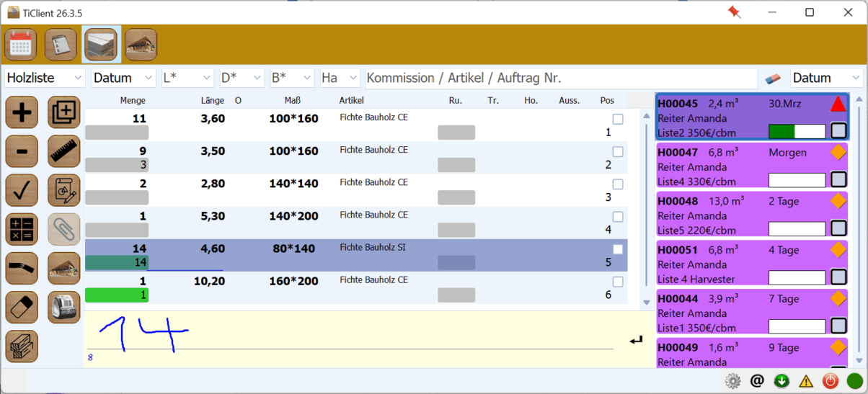Click the minus icon to remove a row
This screenshot has height=394, width=868.
[x=22, y=151]
